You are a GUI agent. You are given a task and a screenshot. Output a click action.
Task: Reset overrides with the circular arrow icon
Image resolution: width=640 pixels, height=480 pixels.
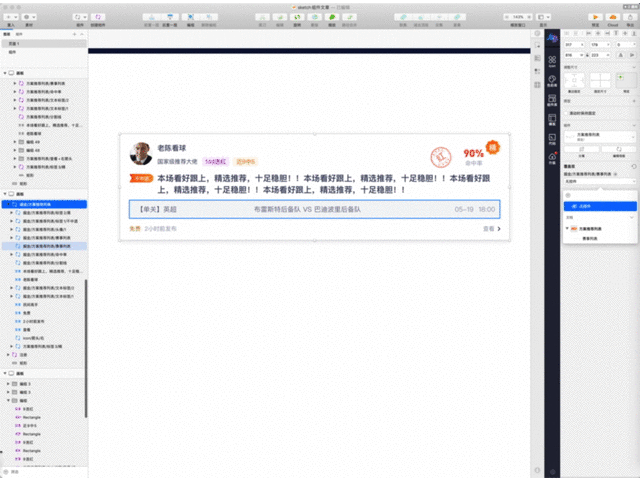[x=633, y=166]
